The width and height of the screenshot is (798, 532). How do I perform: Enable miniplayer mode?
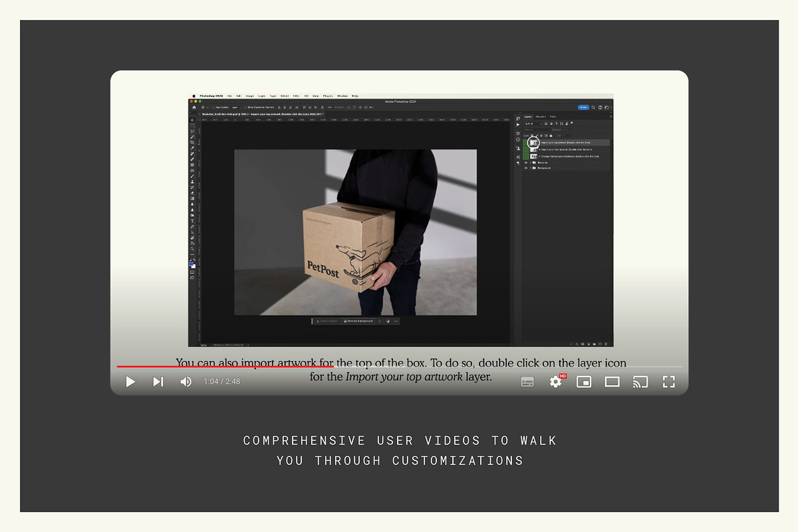tap(584, 382)
